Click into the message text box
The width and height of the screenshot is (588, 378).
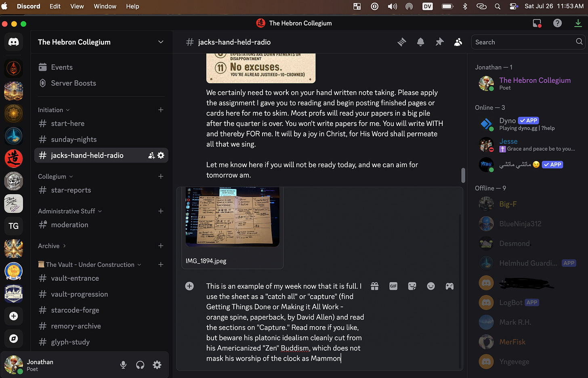[x=284, y=322]
